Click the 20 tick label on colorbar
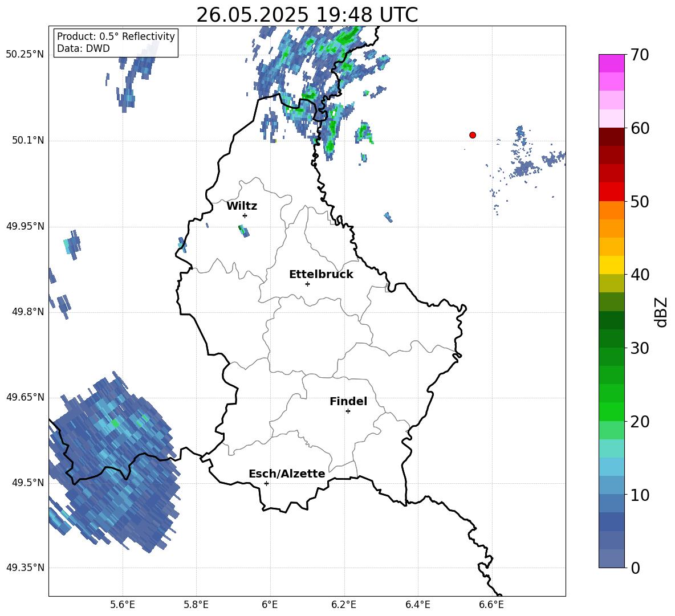 click(640, 422)
